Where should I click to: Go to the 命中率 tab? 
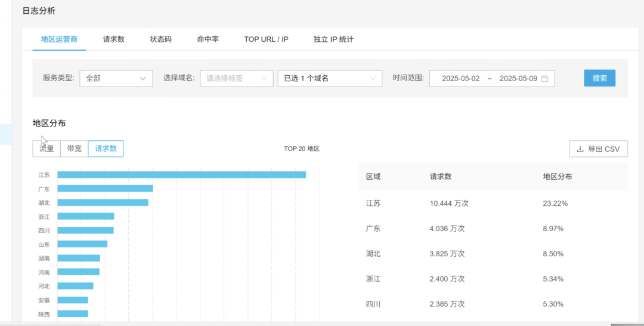[x=208, y=39]
